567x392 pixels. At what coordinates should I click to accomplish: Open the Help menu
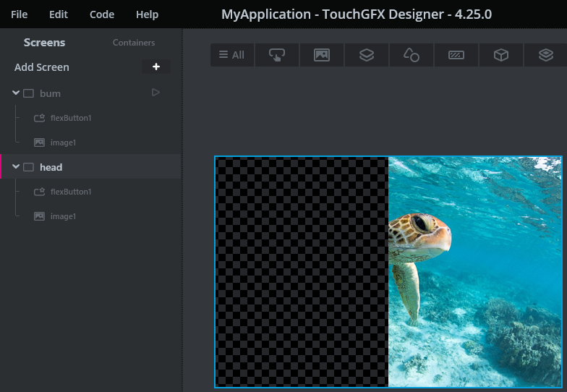(x=147, y=14)
